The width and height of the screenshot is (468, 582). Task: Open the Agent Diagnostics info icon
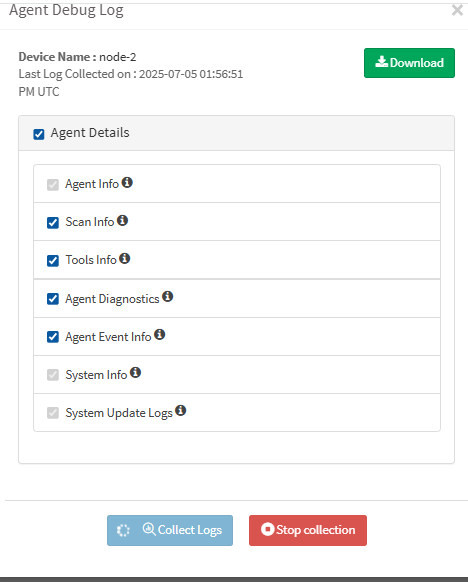[x=167, y=297]
